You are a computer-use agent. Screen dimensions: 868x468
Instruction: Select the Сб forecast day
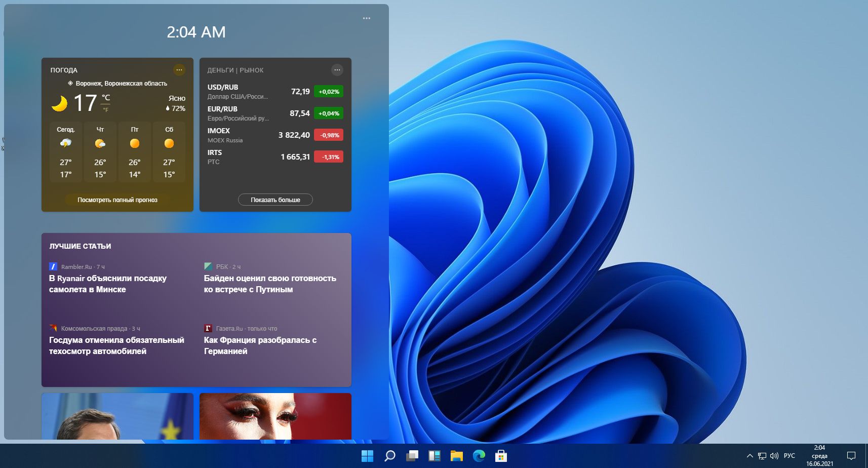[x=169, y=151]
